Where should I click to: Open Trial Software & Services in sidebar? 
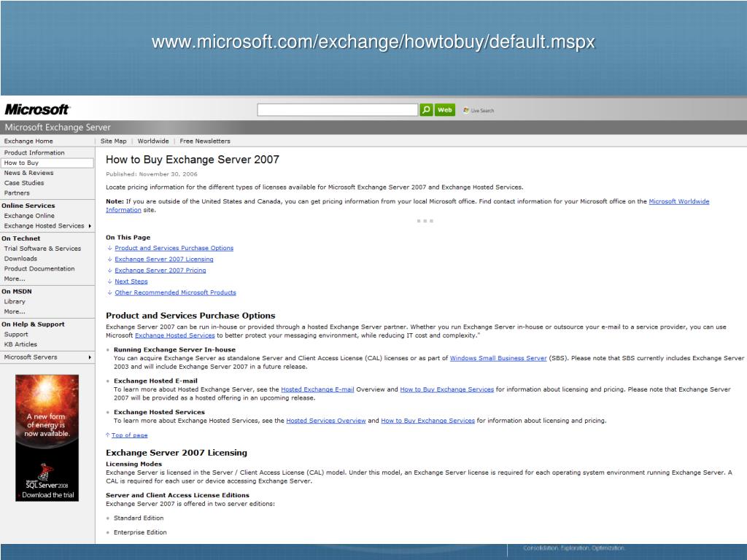click(x=42, y=249)
